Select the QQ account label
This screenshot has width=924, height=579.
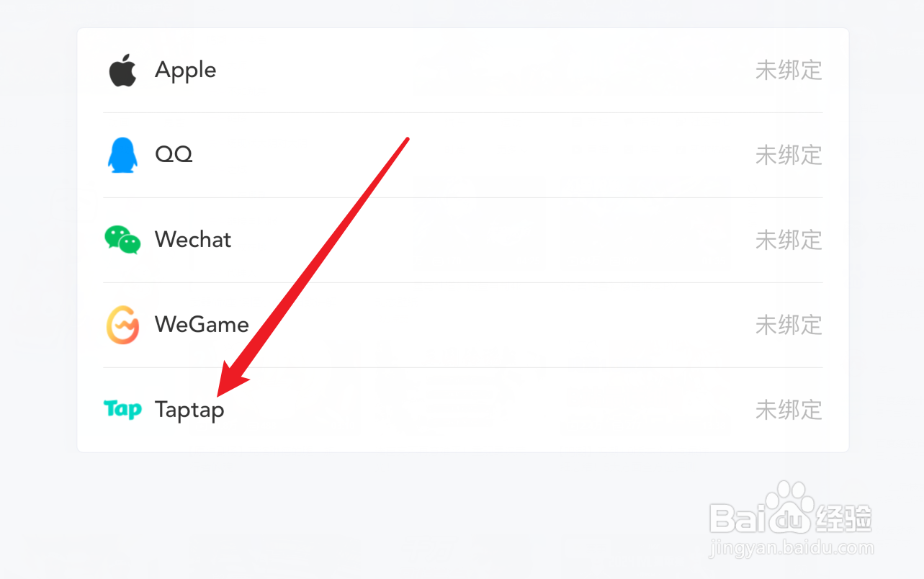174,155
